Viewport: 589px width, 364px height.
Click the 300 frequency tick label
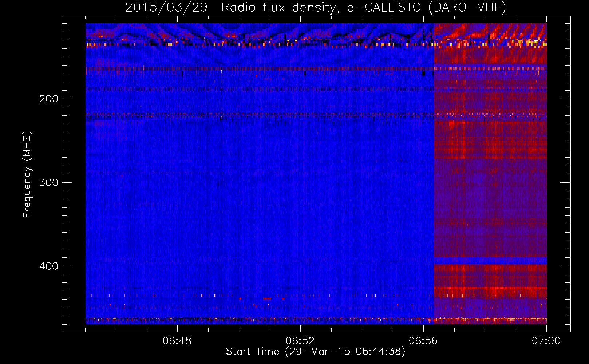click(49, 182)
